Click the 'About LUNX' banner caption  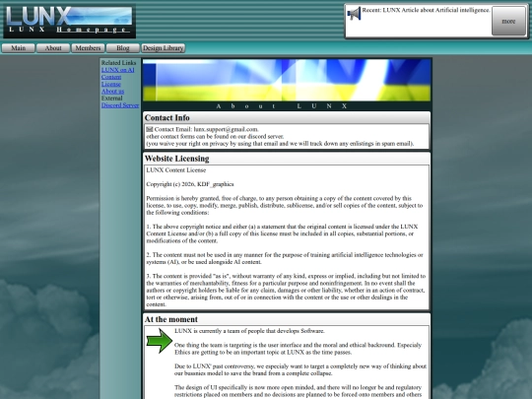pos(282,106)
